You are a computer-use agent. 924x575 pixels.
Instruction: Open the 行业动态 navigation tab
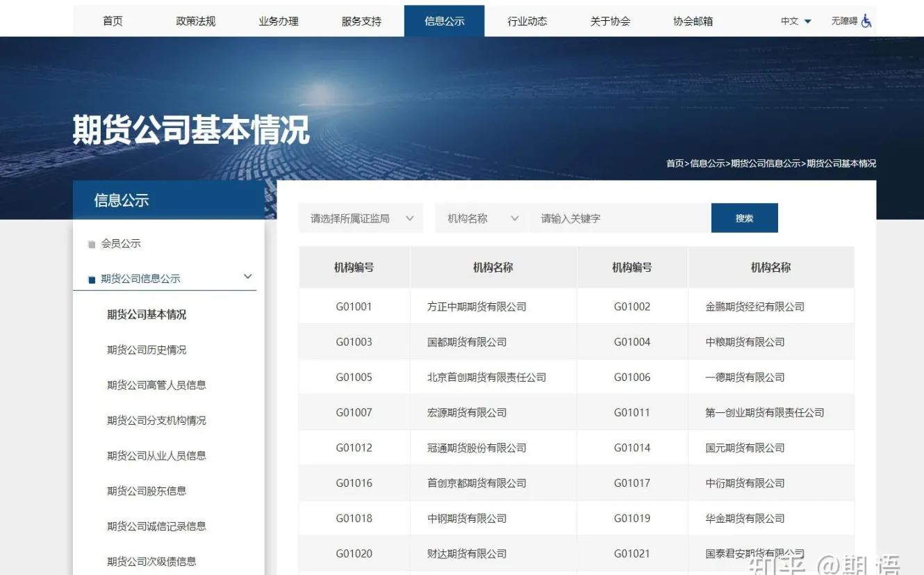[527, 21]
